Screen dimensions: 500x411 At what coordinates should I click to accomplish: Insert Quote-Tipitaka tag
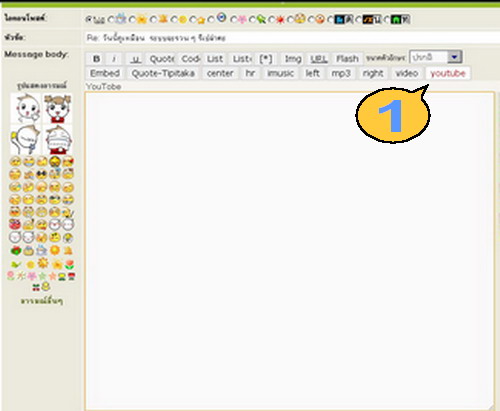[x=163, y=73]
